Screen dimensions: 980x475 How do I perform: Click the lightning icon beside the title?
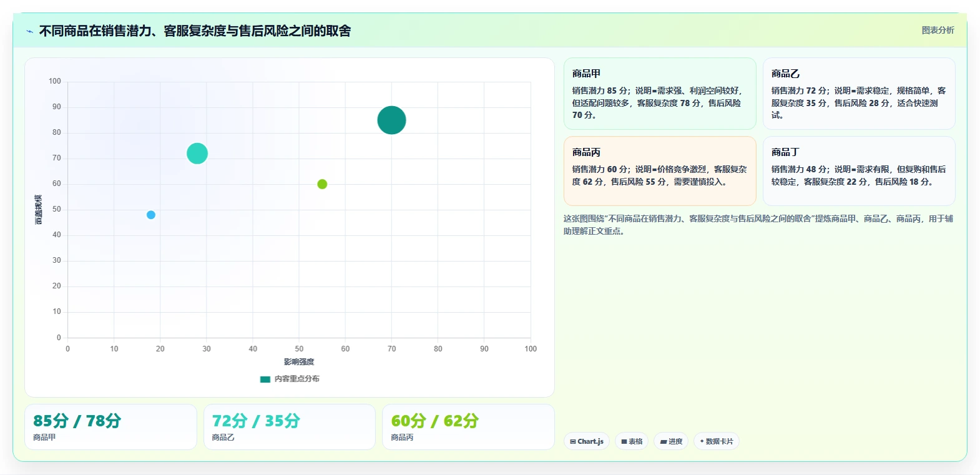click(x=30, y=31)
